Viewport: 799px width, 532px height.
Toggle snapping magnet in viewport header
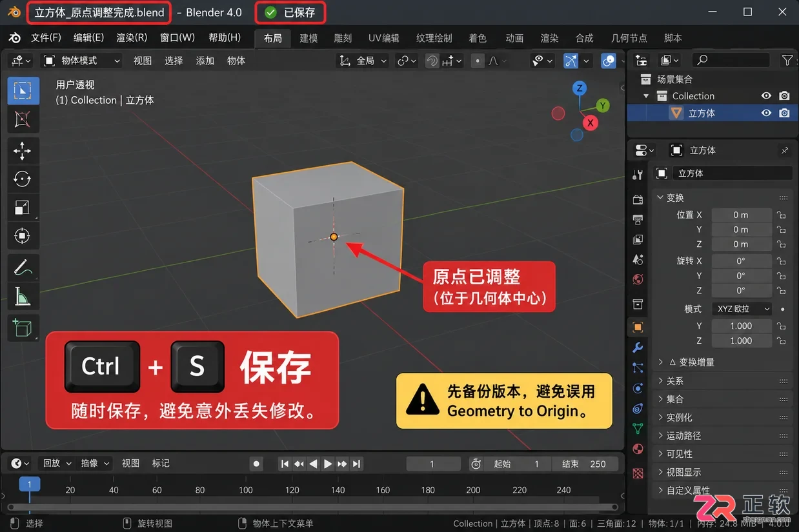(432, 61)
